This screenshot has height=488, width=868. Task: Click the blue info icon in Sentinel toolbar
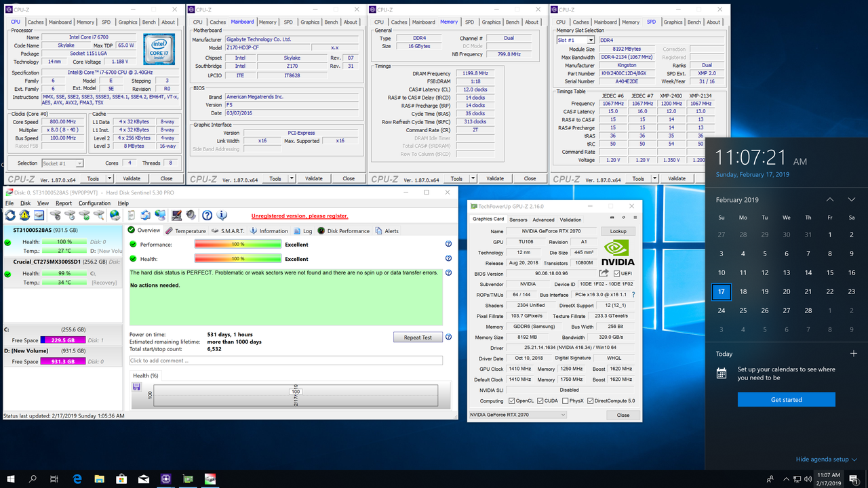point(221,216)
